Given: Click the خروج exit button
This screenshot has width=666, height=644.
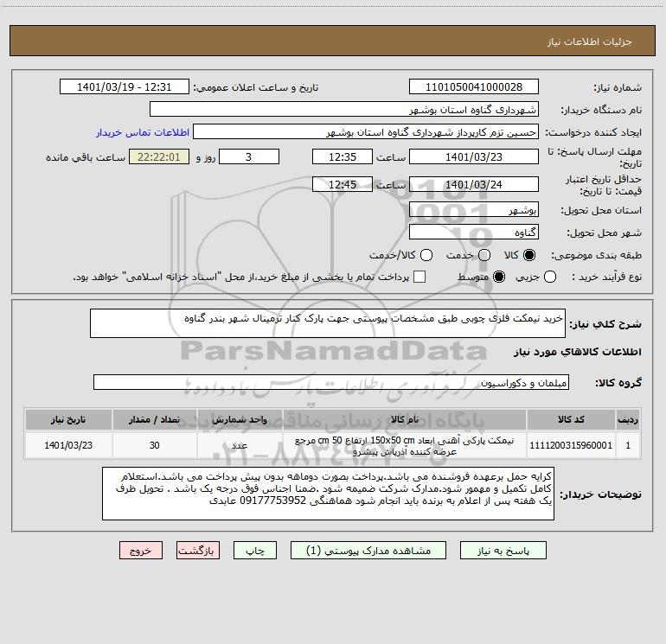Looking at the screenshot, I should [141, 551].
